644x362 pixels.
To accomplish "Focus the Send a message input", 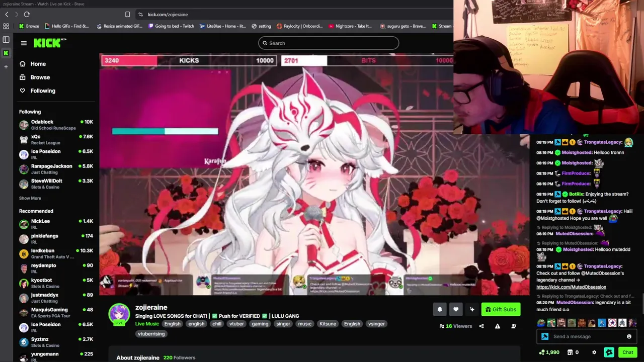I will pyautogui.click(x=586, y=336).
